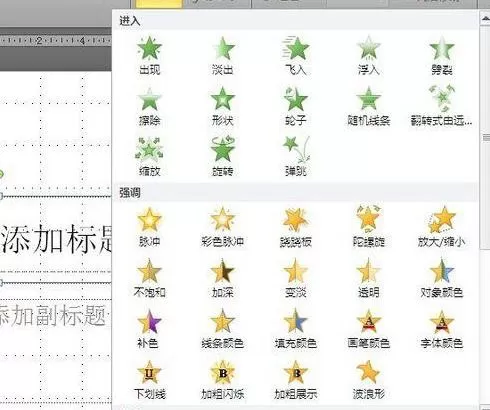Choose the 彩色脉冲 color pulse effect
This screenshot has width=490, height=410.
pos(222,227)
